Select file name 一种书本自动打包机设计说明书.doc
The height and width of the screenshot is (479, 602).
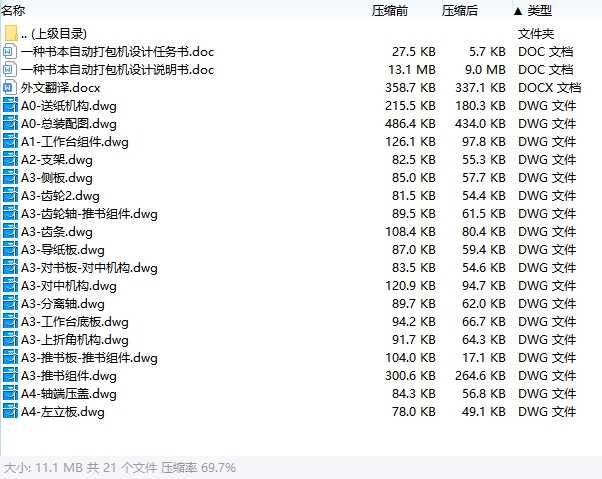coord(117,70)
